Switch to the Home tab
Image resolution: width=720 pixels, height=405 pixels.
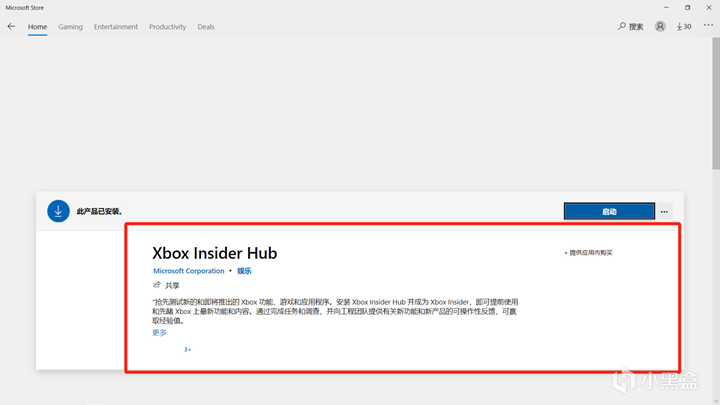point(37,27)
